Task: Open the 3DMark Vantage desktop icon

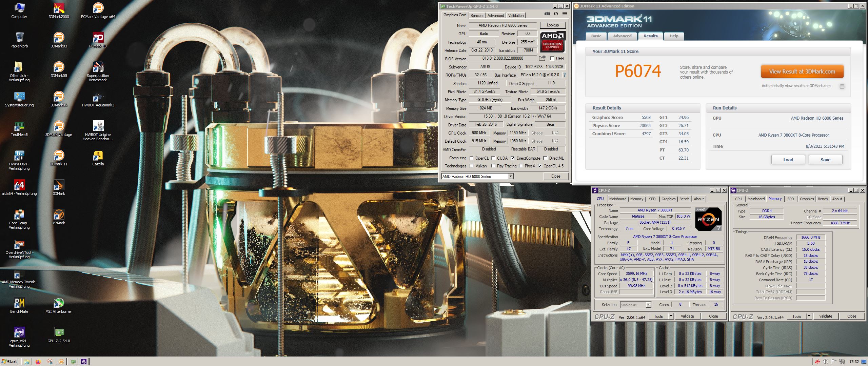Action: tap(59, 128)
